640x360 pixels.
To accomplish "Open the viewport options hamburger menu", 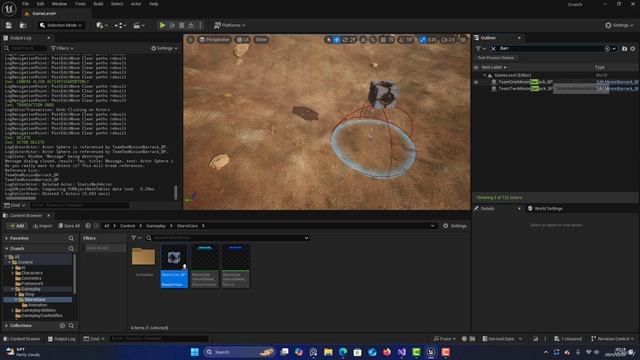I will pyautogui.click(x=191, y=40).
